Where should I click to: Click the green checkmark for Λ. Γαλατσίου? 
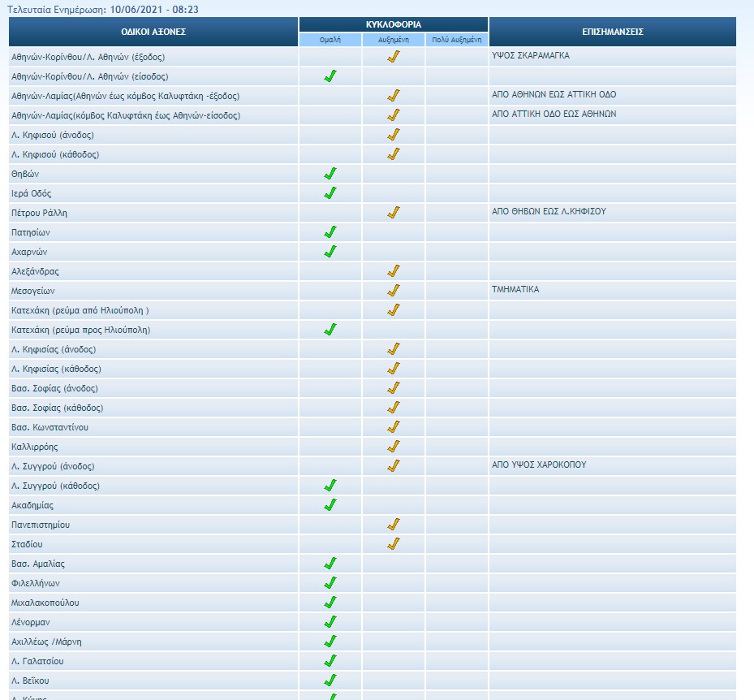point(330,661)
